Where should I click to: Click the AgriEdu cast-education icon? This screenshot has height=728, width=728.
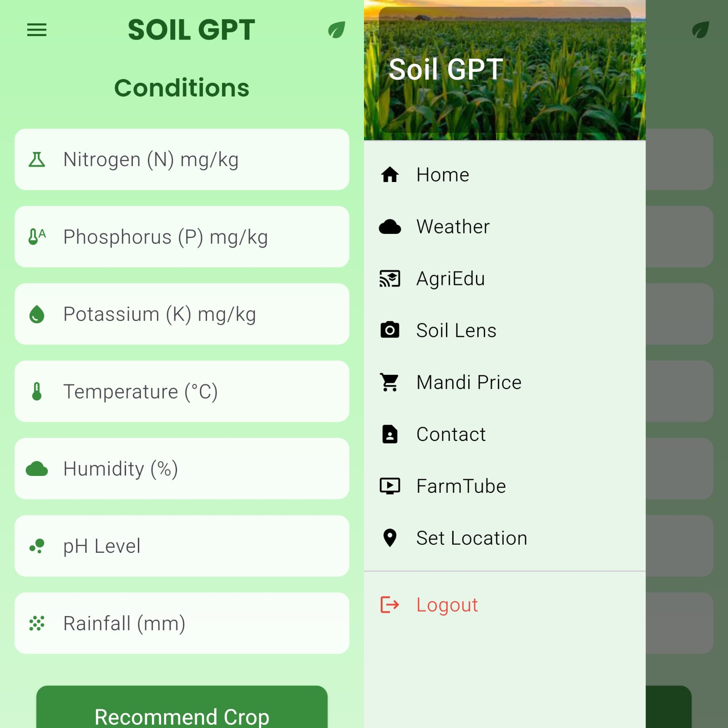pyautogui.click(x=390, y=278)
